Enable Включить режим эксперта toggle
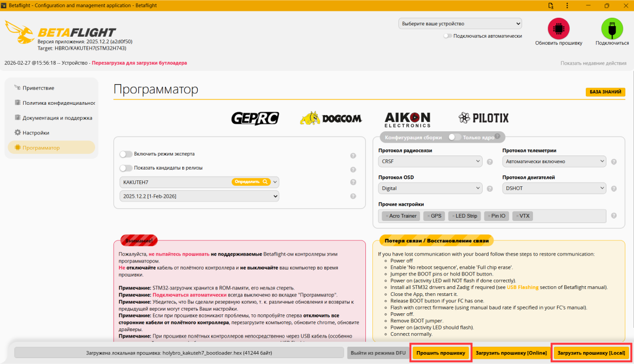The image size is (634, 364). coord(126,154)
